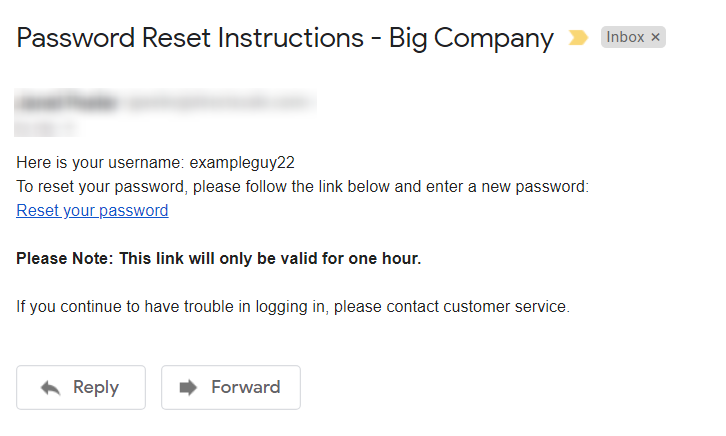Click the blurred sender name
Viewport: 726px width, 436px height.
click(66, 101)
